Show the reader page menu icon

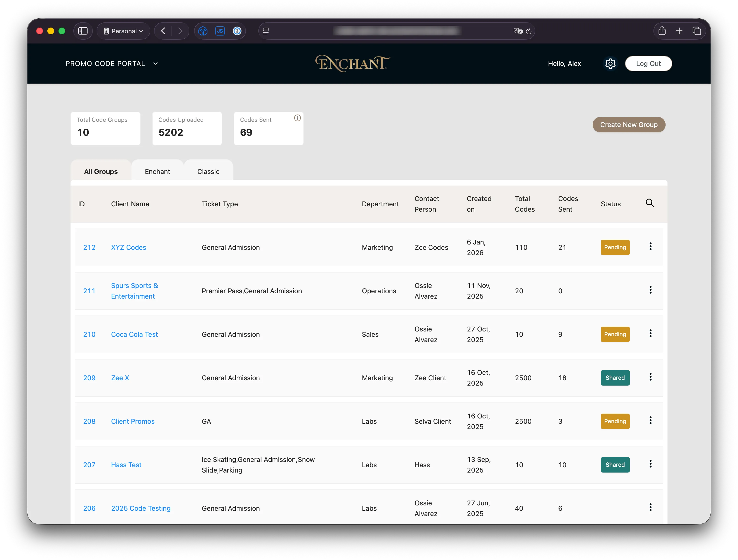click(x=266, y=31)
